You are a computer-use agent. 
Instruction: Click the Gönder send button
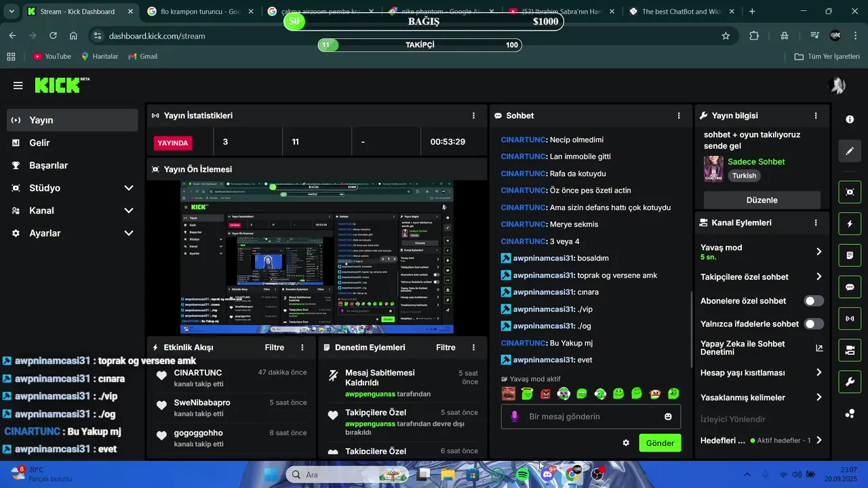click(660, 443)
